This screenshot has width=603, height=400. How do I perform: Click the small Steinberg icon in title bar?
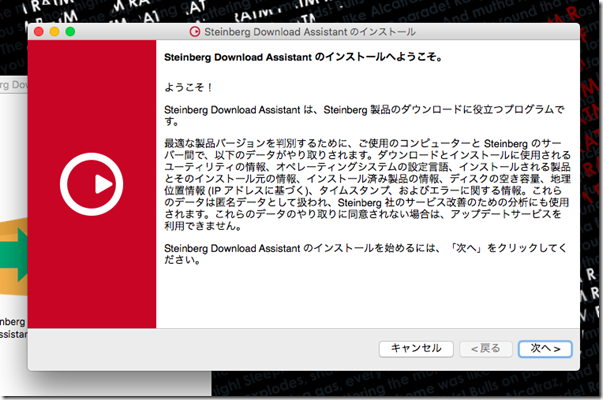coord(195,32)
